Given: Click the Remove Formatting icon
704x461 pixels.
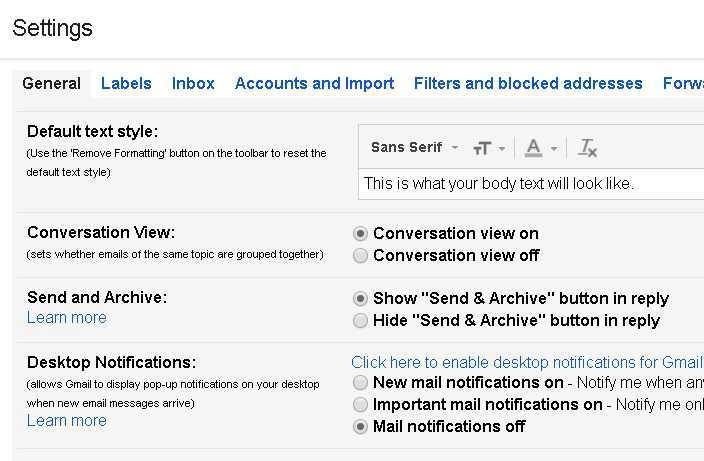Looking at the screenshot, I should [588, 148].
